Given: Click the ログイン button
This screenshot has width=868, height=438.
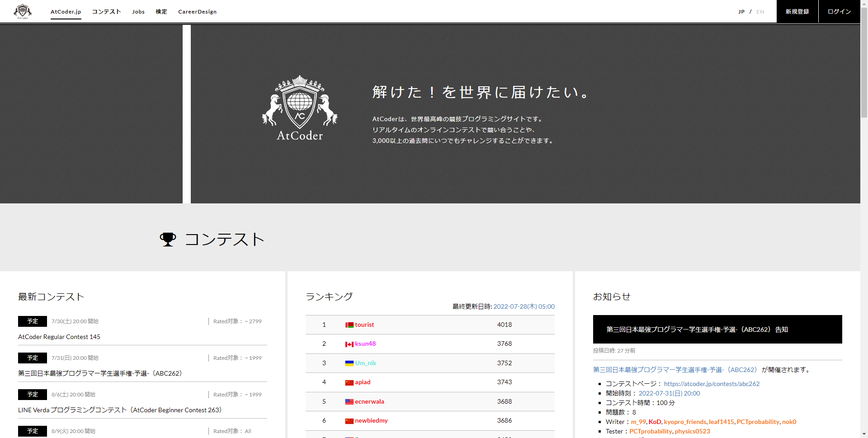Looking at the screenshot, I should pyautogui.click(x=839, y=11).
